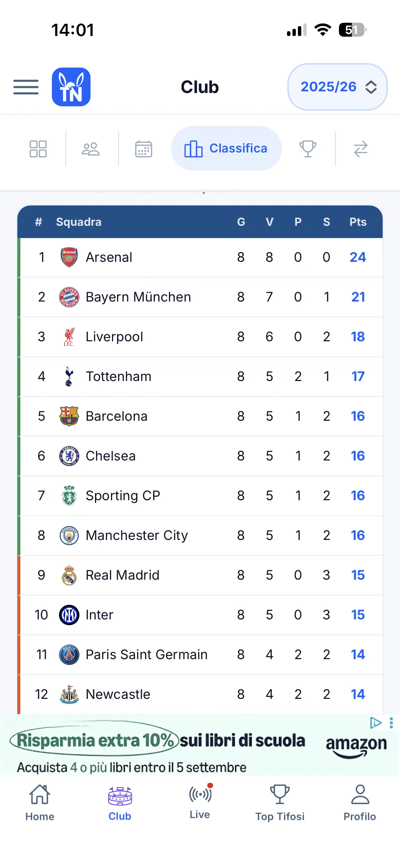Tap the AdChoices triangle icon
Viewport: 400px width, 868px height.
pyautogui.click(x=376, y=723)
